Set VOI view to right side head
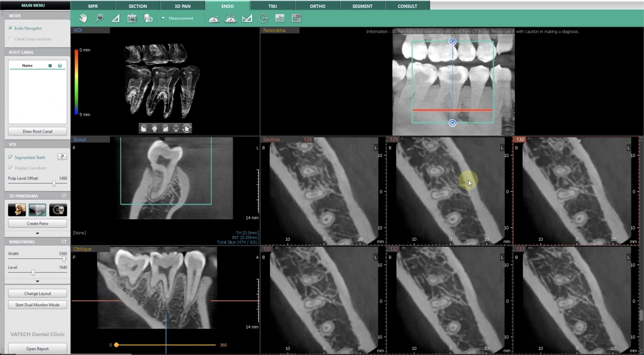The width and height of the screenshot is (644, 355). point(143,128)
